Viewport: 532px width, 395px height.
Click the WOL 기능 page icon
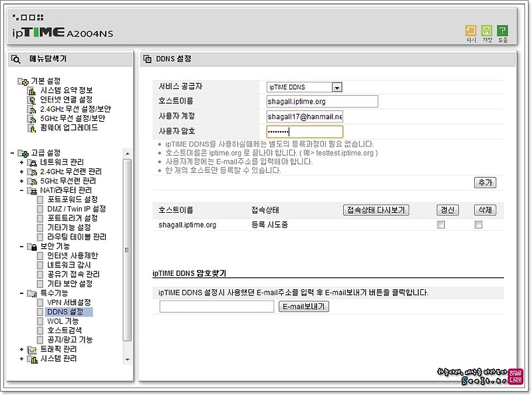(40, 321)
